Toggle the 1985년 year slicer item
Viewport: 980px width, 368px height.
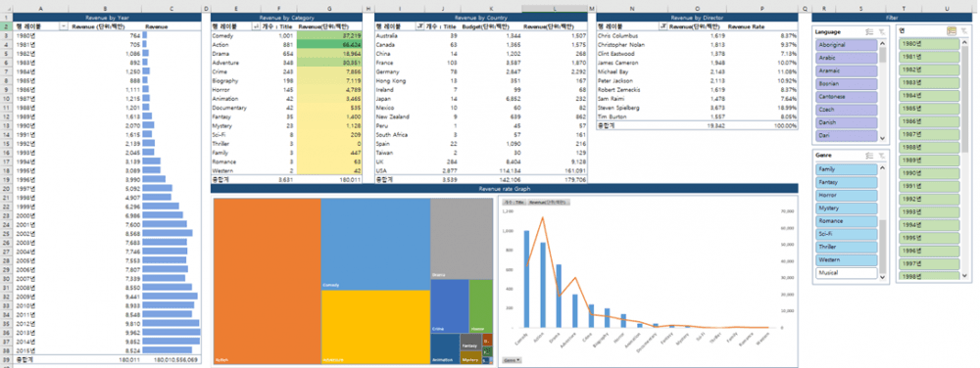[x=929, y=109]
